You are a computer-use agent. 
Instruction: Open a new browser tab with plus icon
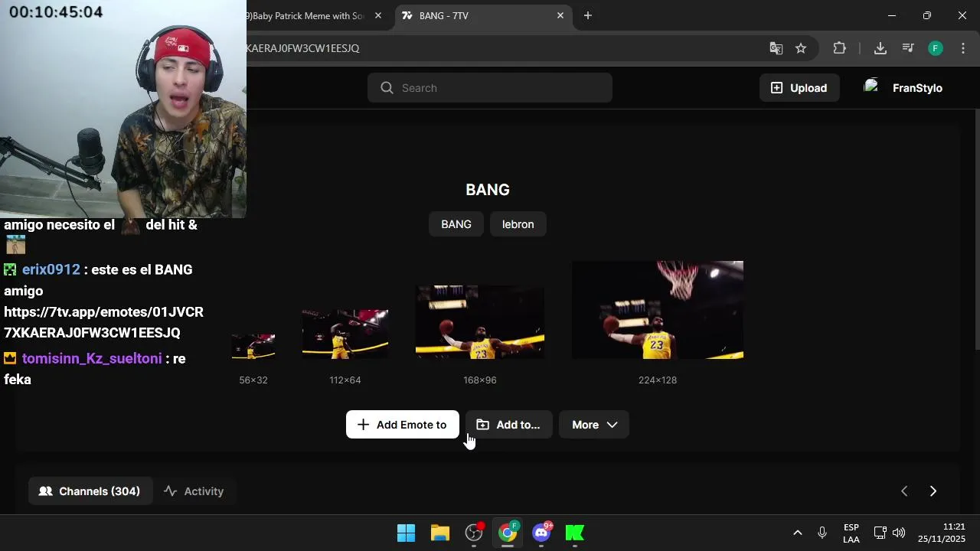pos(588,15)
